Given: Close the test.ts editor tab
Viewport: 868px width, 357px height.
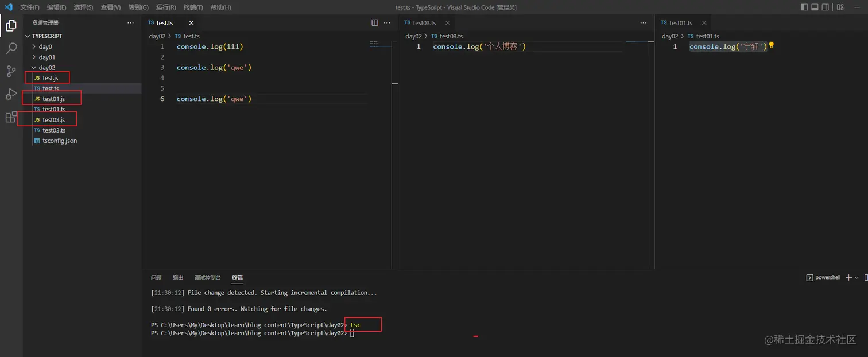Looking at the screenshot, I should coord(191,23).
